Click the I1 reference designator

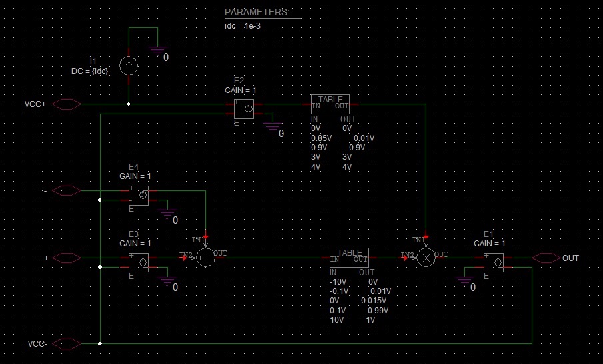click(x=93, y=61)
